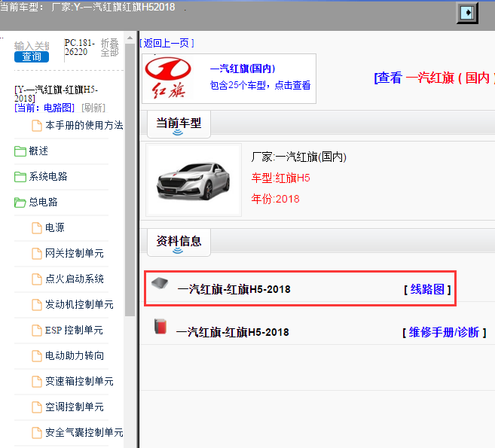
Task: Click the page icon next to 变速箱控制单元
Action: click(37, 382)
